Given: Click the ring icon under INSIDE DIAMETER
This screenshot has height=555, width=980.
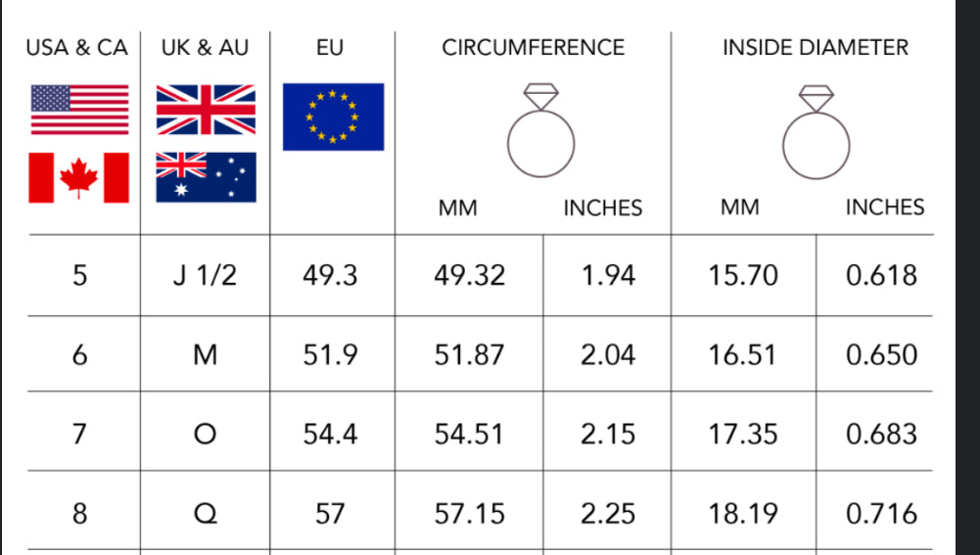Looking at the screenshot, I should click(816, 132).
